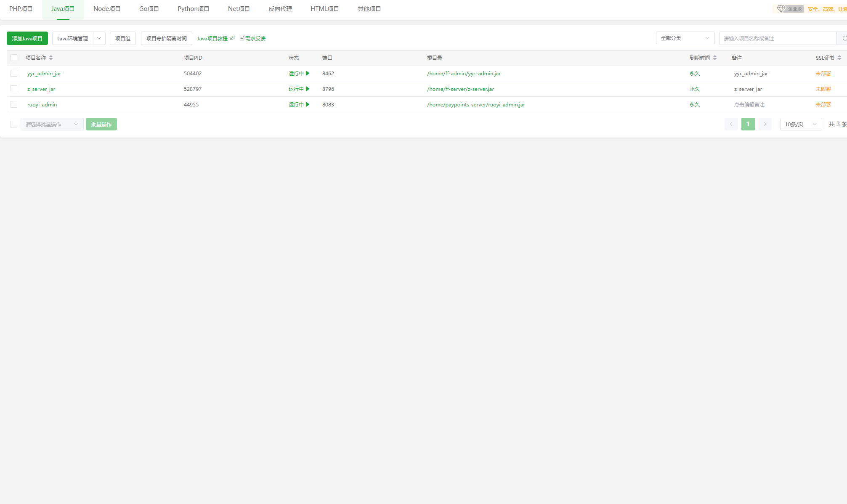The image size is (847, 504).
Task: Click the running status icon for z_server_jar
Action: (x=308, y=89)
